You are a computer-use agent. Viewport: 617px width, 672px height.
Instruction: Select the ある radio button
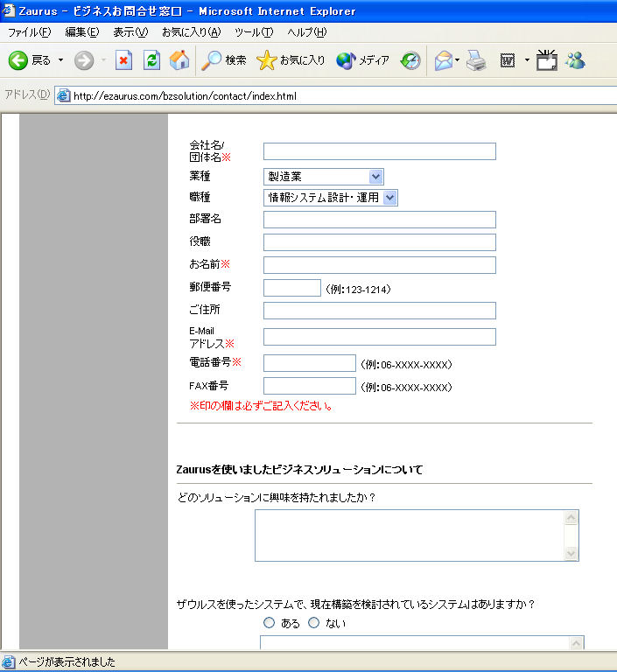click(x=270, y=623)
